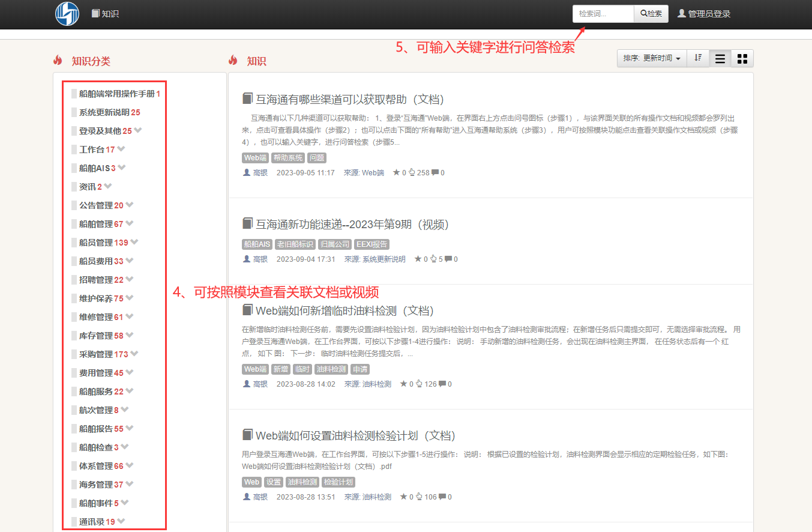Select the 体系管理 category

coord(96,466)
